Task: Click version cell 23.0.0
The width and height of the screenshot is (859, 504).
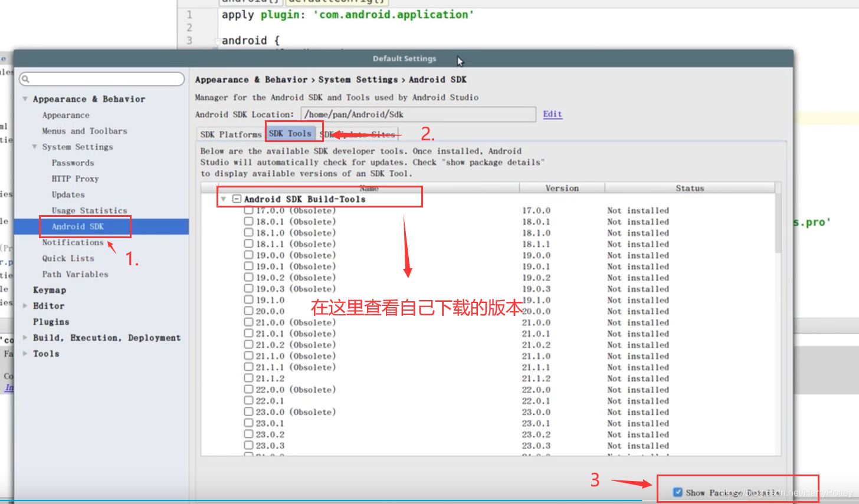Action: coord(536,412)
